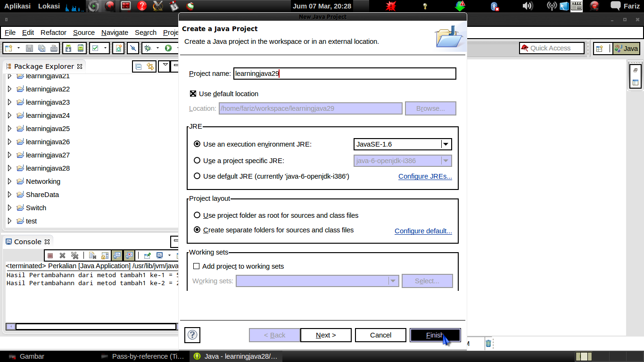This screenshot has height=362, width=644.
Task: Toggle Link with Editor in Package Explorer
Action: [150, 66]
